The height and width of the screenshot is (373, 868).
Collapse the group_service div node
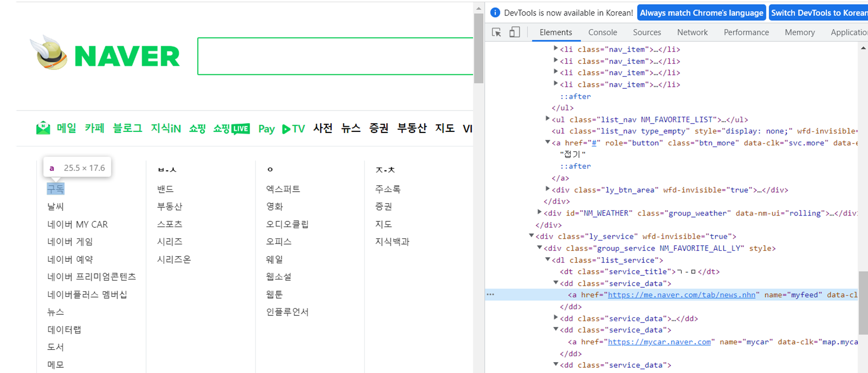[x=539, y=247]
